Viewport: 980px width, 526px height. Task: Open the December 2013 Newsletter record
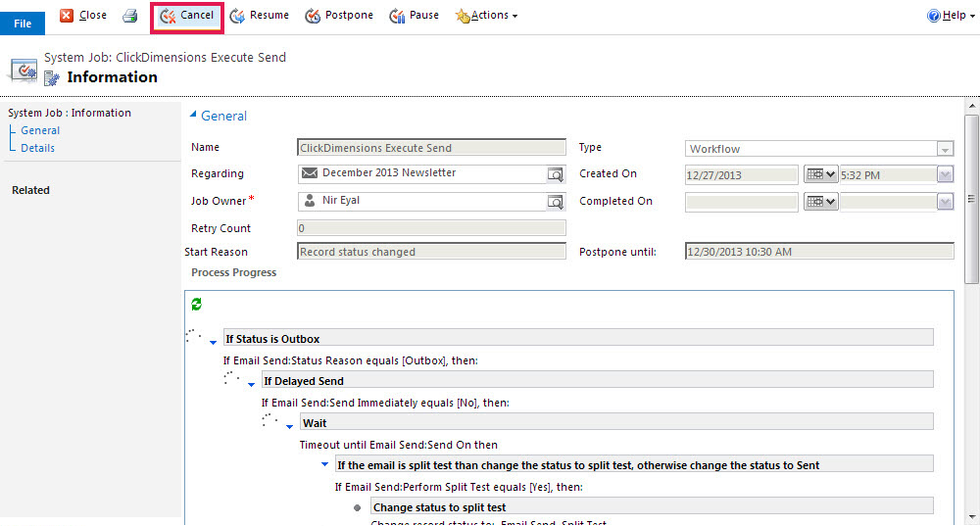(x=389, y=172)
